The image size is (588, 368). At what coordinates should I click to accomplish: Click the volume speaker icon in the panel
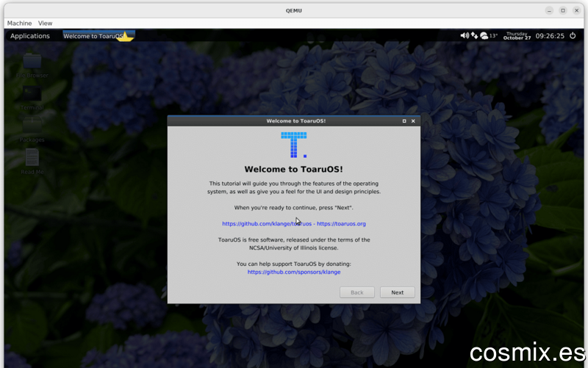point(465,35)
